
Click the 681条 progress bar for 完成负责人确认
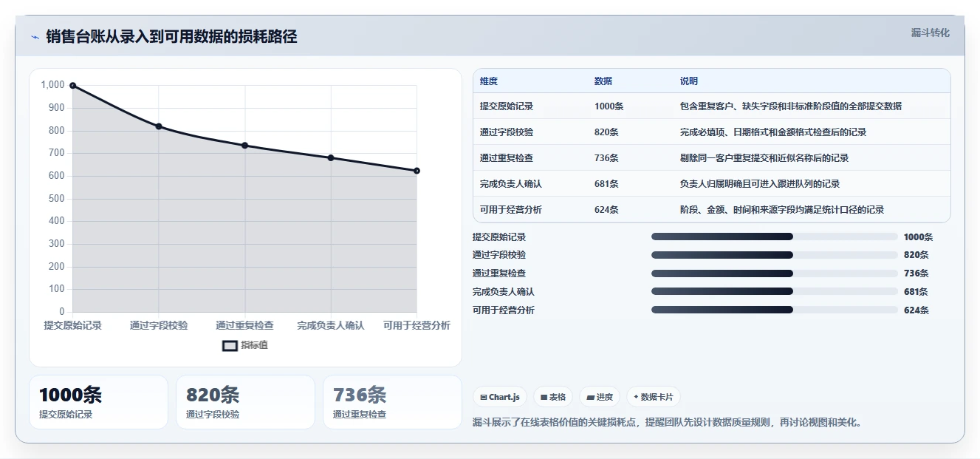coord(775,291)
